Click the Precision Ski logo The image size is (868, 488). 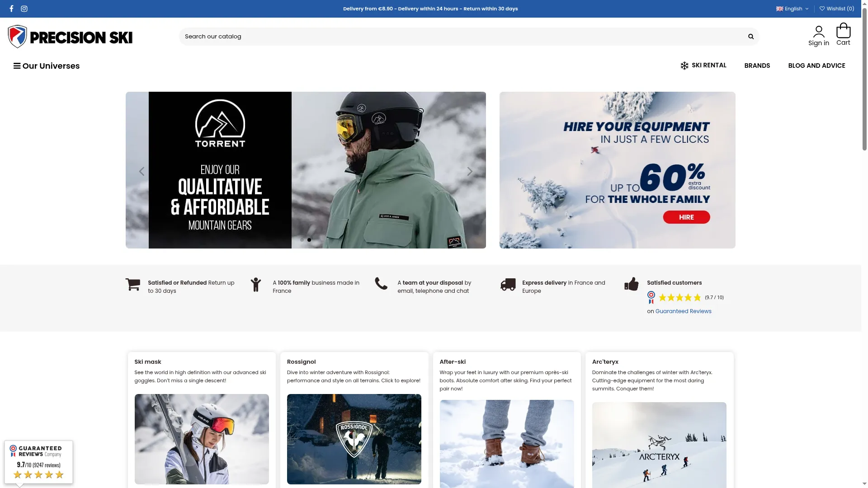click(x=70, y=37)
